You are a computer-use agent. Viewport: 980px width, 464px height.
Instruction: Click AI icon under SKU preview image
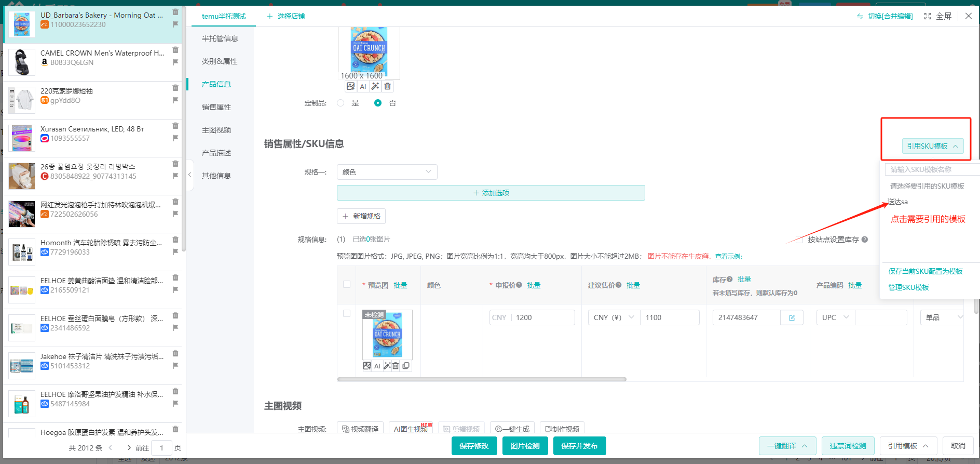point(377,366)
